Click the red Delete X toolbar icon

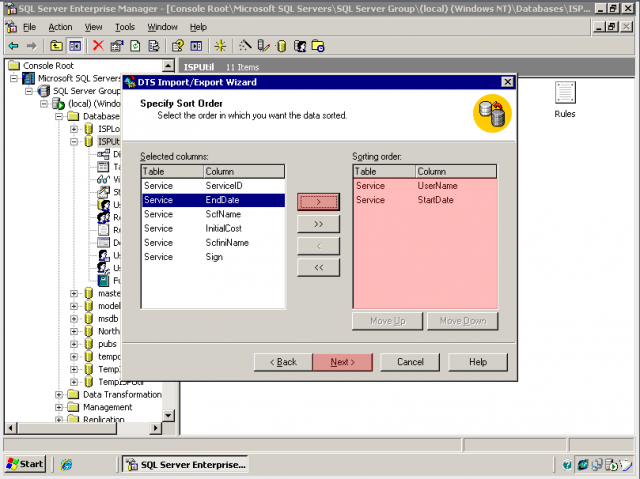click(x=98, y=45)
